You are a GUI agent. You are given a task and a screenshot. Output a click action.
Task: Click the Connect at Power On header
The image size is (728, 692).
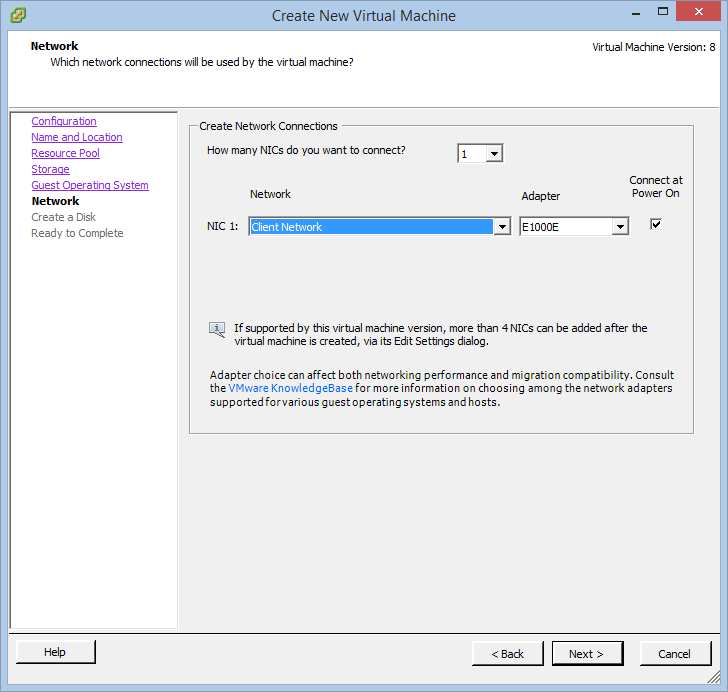pyautogui.click(x=656, y=187)
